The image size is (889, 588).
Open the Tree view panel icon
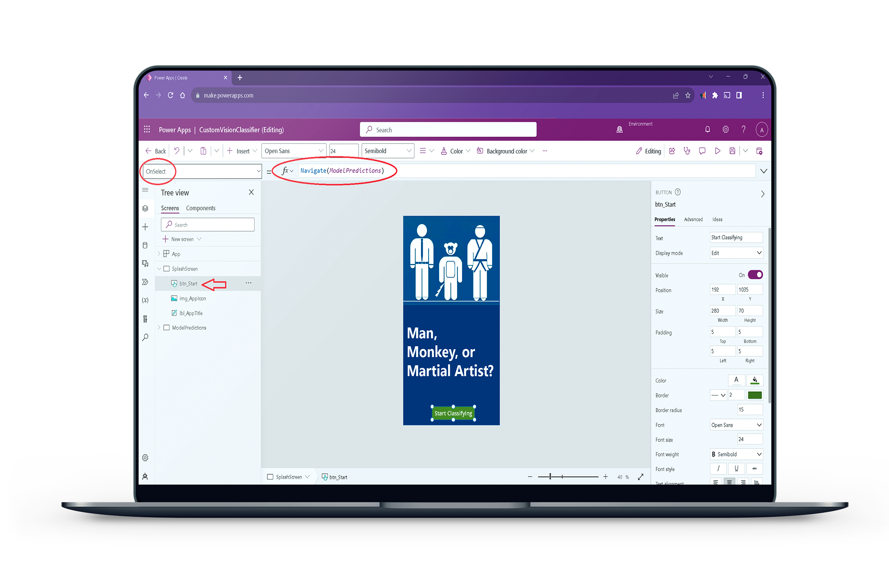[146, 208]
